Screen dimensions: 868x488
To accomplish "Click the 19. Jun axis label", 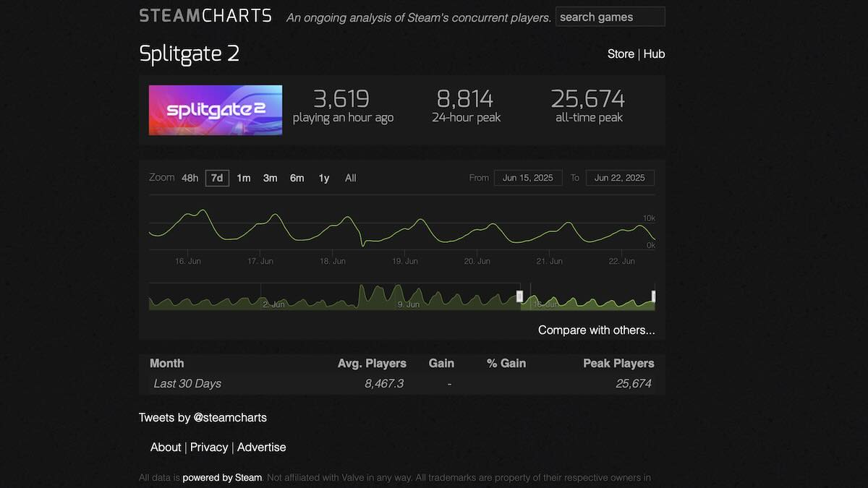I will 406,261.
